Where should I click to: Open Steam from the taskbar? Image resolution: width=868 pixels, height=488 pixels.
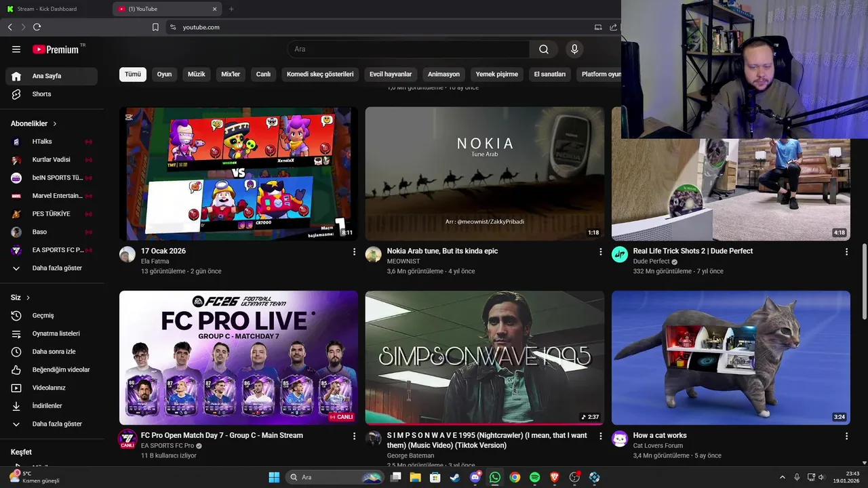tap(455, 477)
